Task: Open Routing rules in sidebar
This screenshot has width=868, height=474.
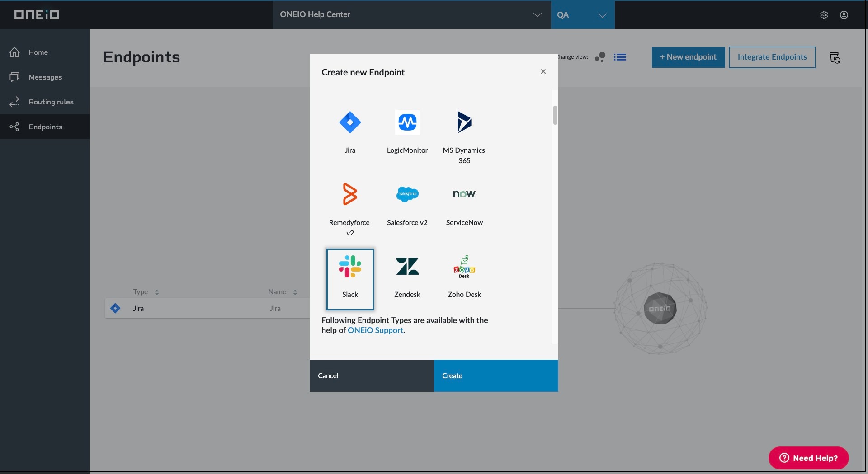Action: [45, 102]
